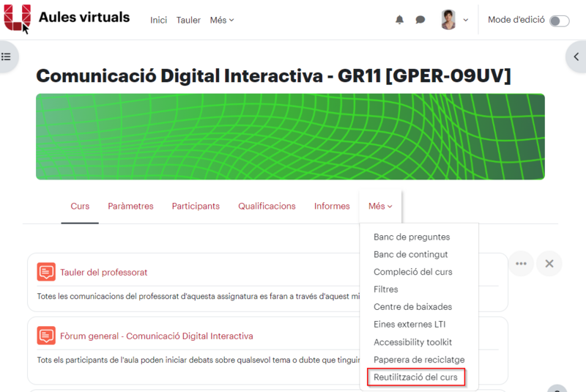Open Centre de baixades menu entry
This screenshot has height=392, width=586.
[x=412, y=307]
